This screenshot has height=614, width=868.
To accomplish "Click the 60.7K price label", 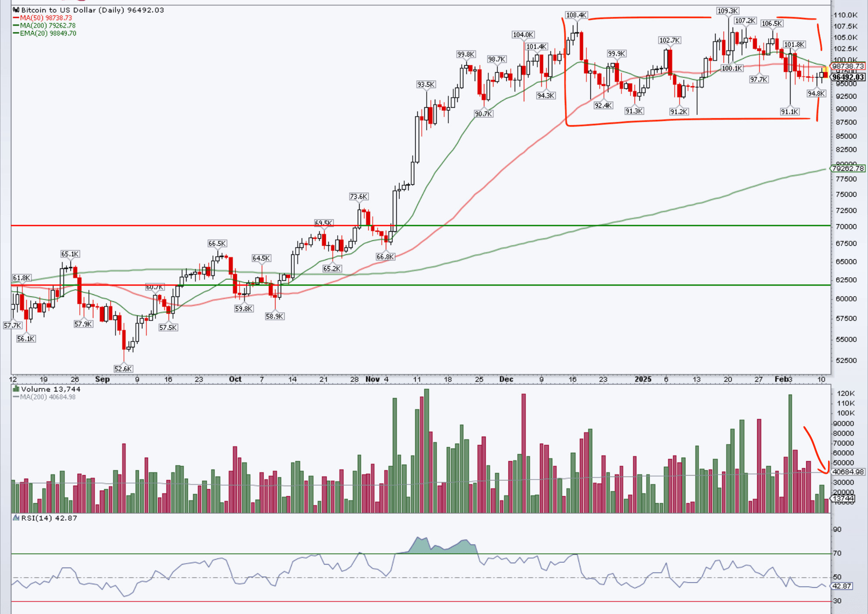I will 155,287.
